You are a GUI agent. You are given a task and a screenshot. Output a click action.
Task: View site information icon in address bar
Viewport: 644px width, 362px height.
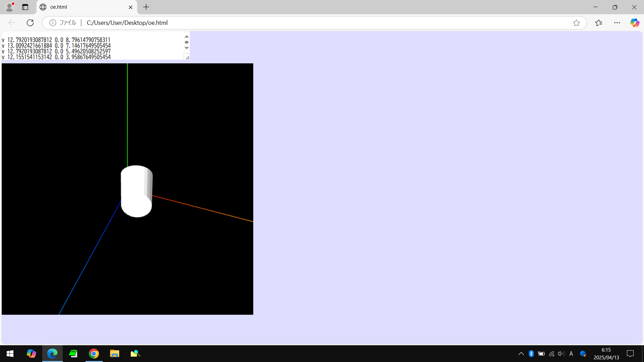[53, 23]
